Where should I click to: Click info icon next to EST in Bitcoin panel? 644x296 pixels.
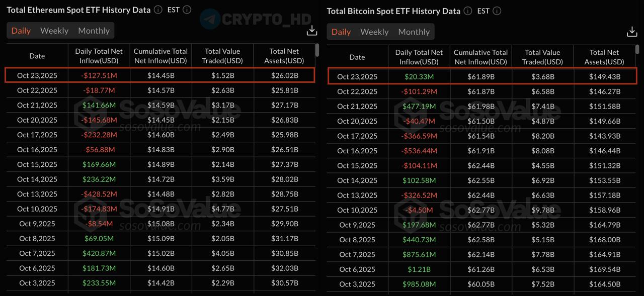(497, 11)
